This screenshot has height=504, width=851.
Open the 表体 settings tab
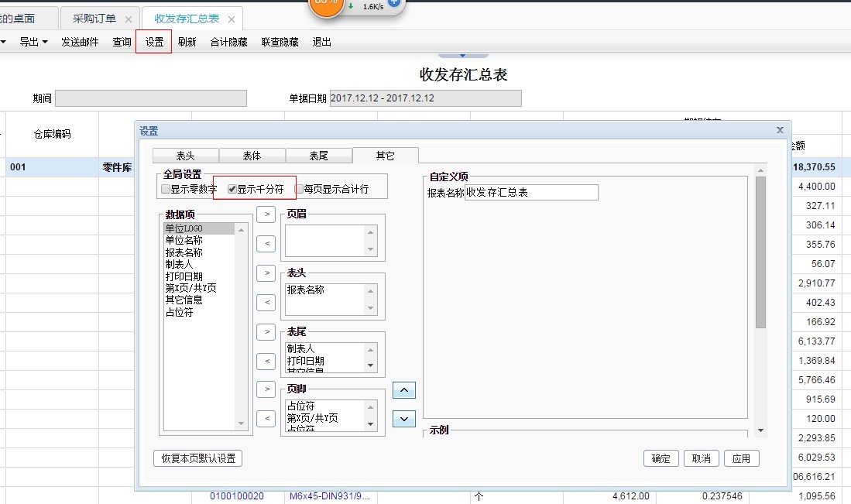pos(252,156)
